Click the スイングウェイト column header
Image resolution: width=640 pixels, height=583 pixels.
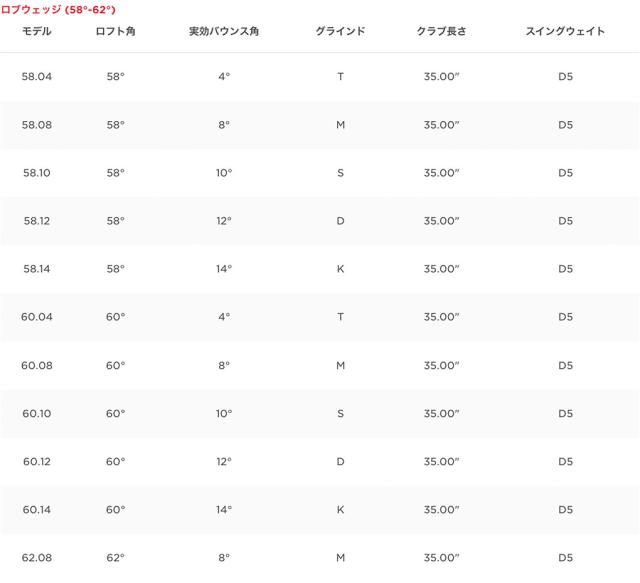tap(565, 32)
